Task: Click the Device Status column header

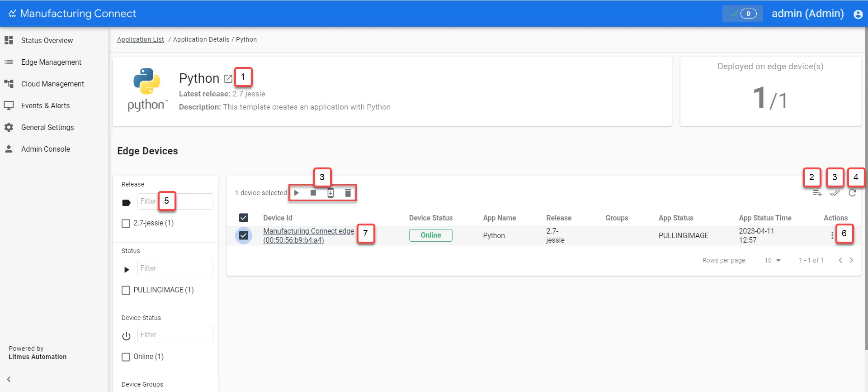Action: pos(431,218)
